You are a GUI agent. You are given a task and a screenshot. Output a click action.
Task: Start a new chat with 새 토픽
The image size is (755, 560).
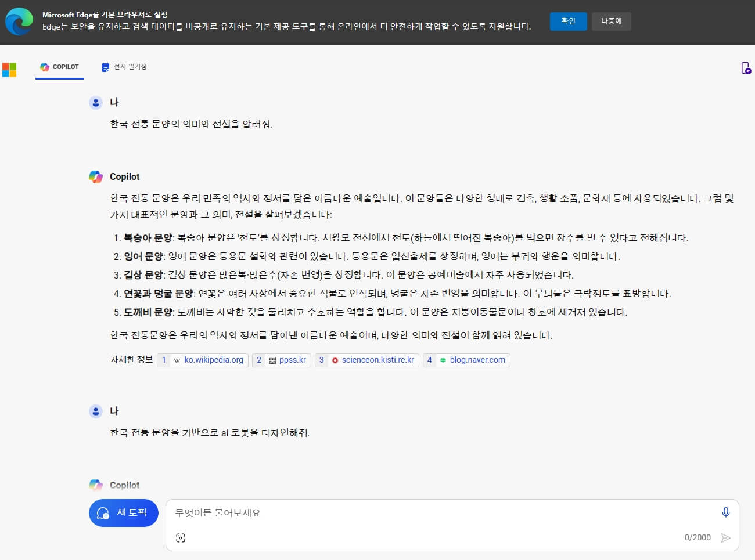pyautogui.click(x=123, y=512)
